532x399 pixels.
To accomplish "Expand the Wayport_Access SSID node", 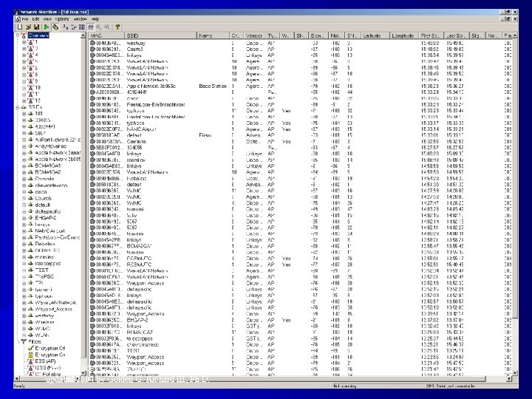I will (x=24, y=309).
